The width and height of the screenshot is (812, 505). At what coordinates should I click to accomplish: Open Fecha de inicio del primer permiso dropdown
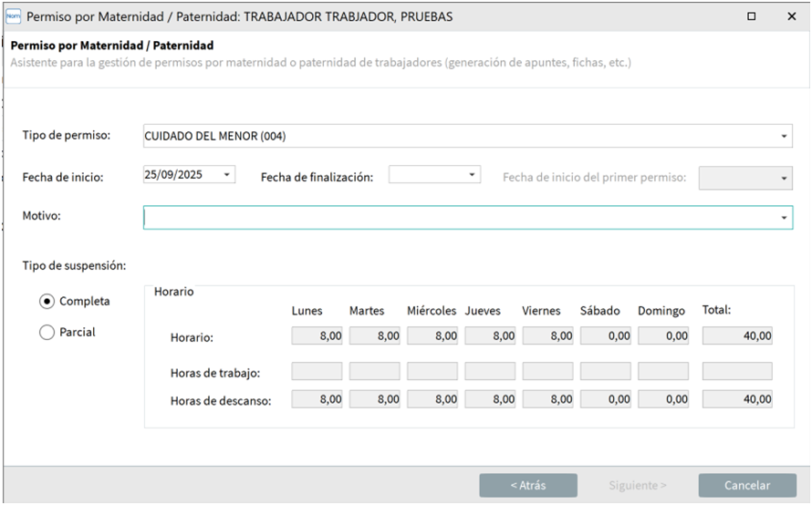tap(785, 179)
